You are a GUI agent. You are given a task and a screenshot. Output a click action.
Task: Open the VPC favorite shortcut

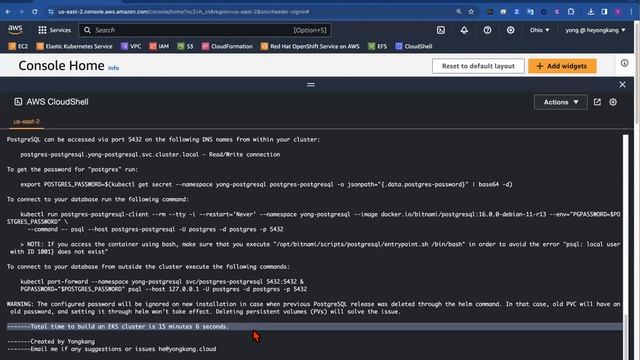(x=131, y=46)
